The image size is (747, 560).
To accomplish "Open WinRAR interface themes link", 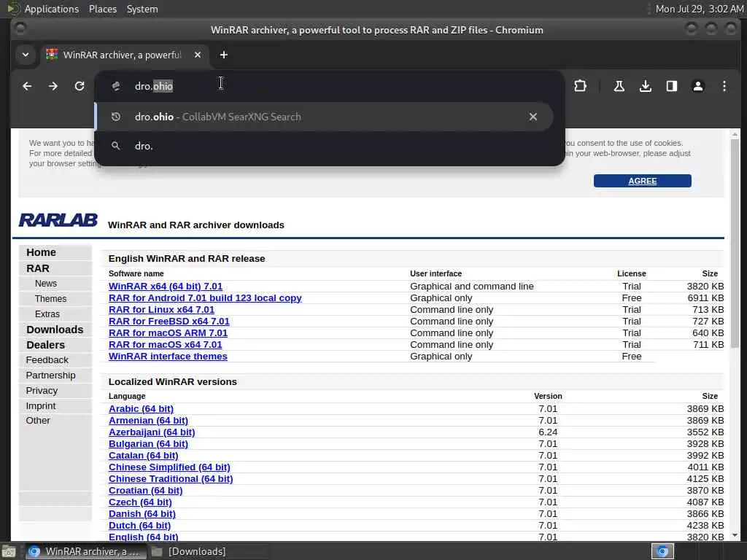I will [x=168, y=356].
